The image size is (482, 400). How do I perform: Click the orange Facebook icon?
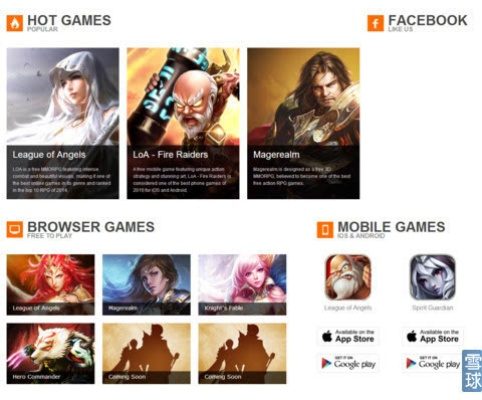tap(376, 23)
